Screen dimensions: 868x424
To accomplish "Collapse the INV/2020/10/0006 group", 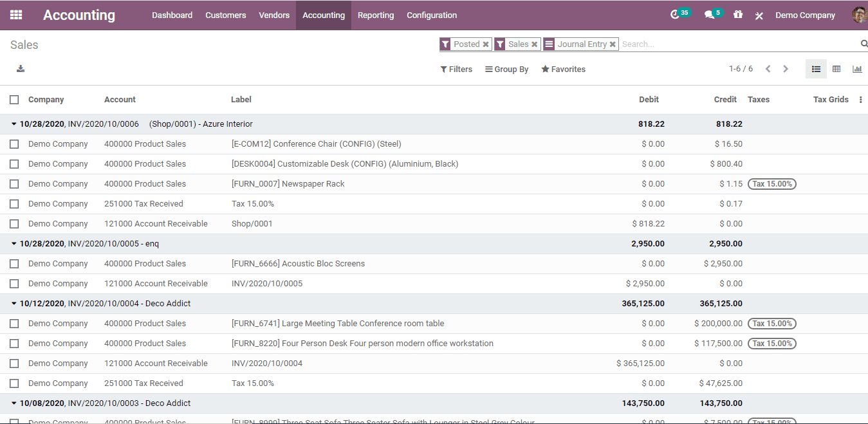I will point(14,124).
